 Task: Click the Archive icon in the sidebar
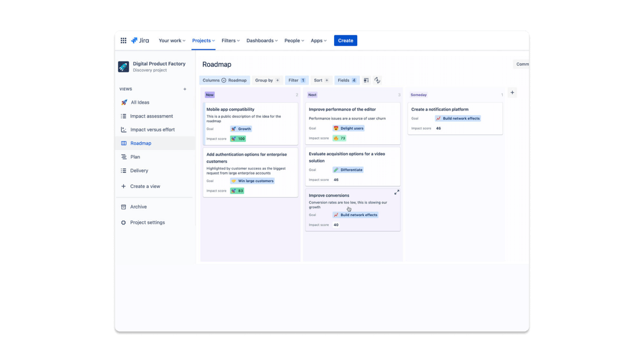pyautogui.click(x=124, y=207)
